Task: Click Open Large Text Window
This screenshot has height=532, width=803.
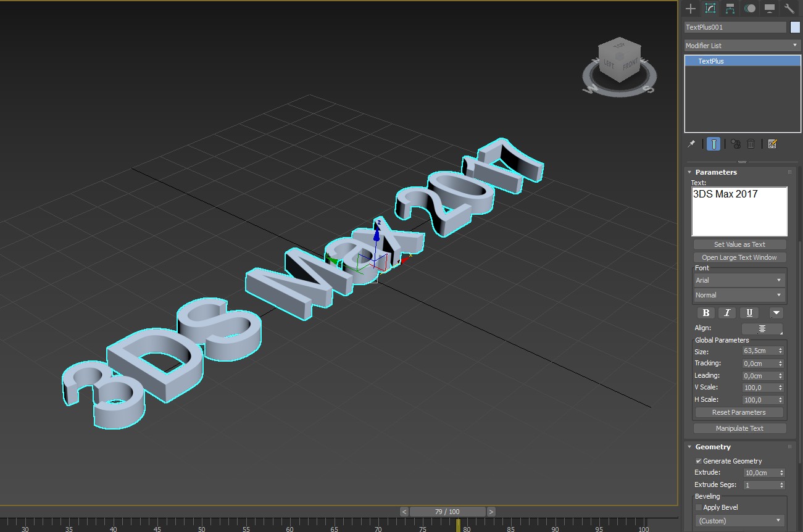Action: 739,257
